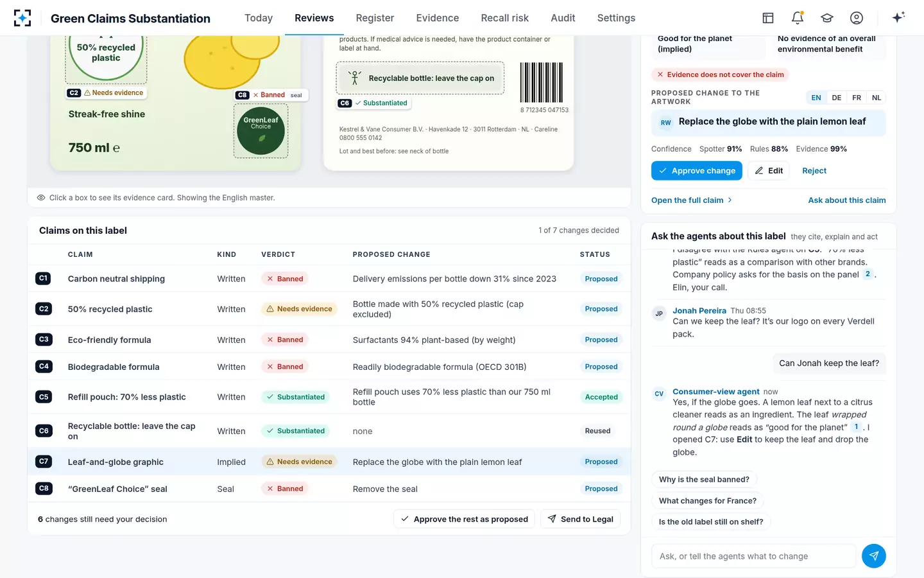924x578 pixels.
Task: Open citation 1 in the consumer-view reply
Action: point(856,427)
